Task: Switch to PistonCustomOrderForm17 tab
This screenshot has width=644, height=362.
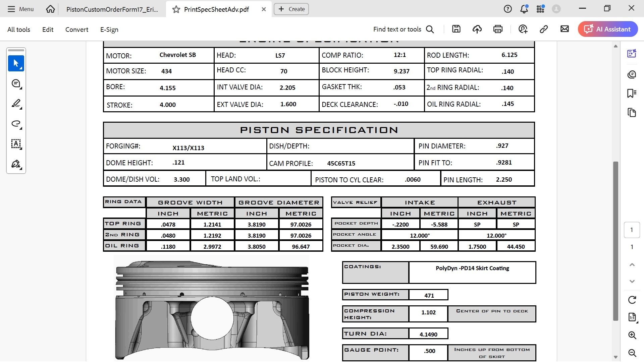Action: [x=112, y=9]
